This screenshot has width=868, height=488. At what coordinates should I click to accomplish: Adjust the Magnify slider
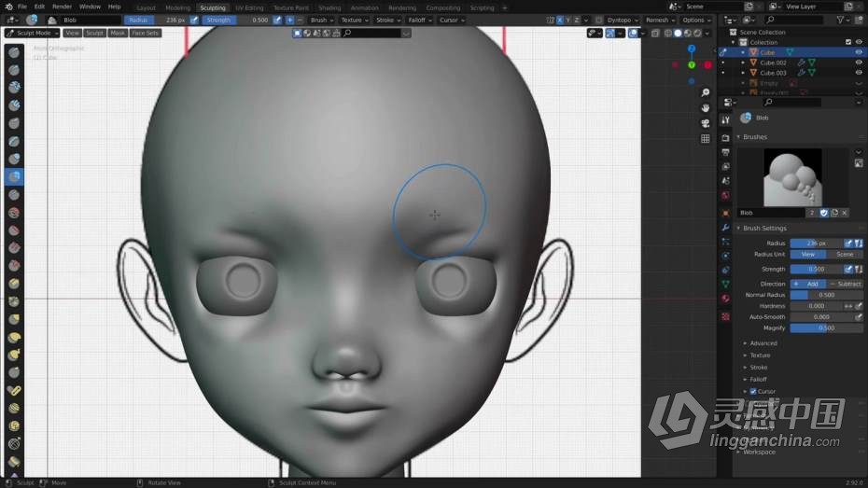tap(826, 328)
